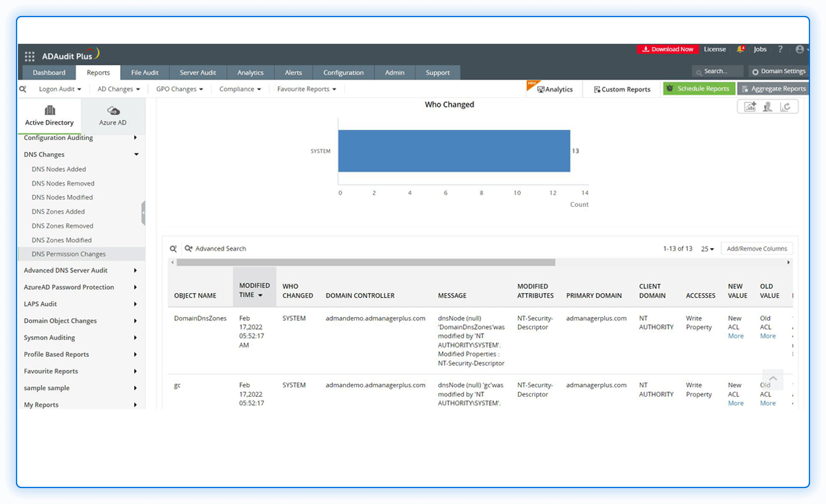
Task: Open DNS Nodes Modified report
Action: tap(62, 198)
